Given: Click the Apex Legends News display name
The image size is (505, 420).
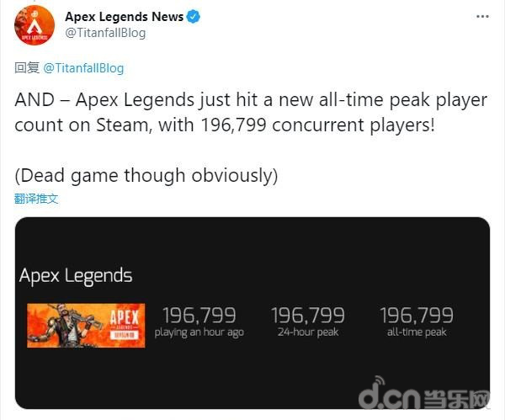Looking at the screenshot, I should click(x=125, y=17).
